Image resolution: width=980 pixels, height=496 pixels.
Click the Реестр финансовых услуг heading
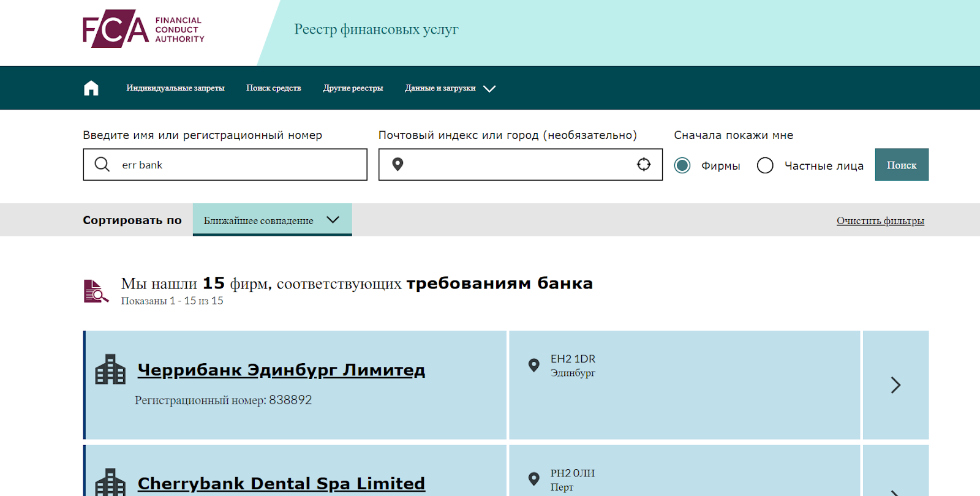pyautogui.click(x=376, y=29)
